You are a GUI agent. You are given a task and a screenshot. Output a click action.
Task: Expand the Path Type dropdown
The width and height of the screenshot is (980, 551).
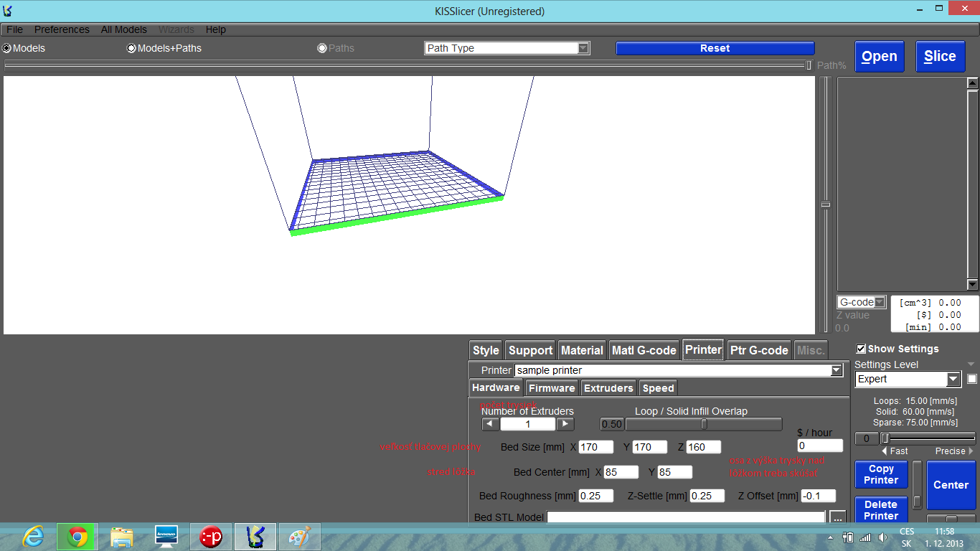583,48
